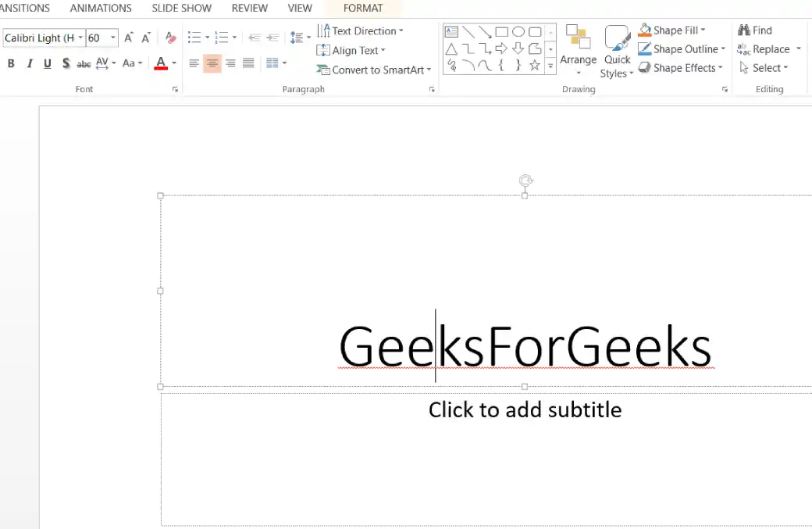Image resolution: width=812 pixels, height=529 pixels.
Task: Pick the left brace shape
Action: (501, 66)
